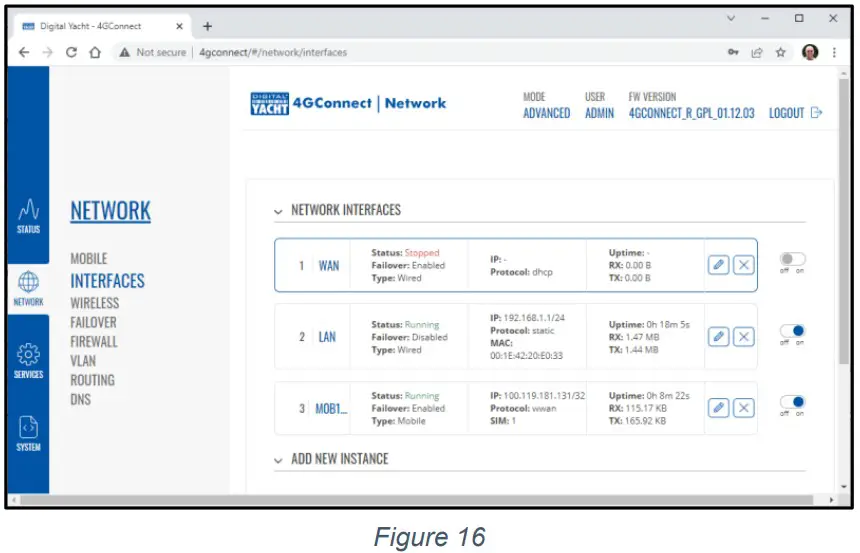Click the share page icon
This screenshot has width=860, height=553.
(x=757, y=52)
